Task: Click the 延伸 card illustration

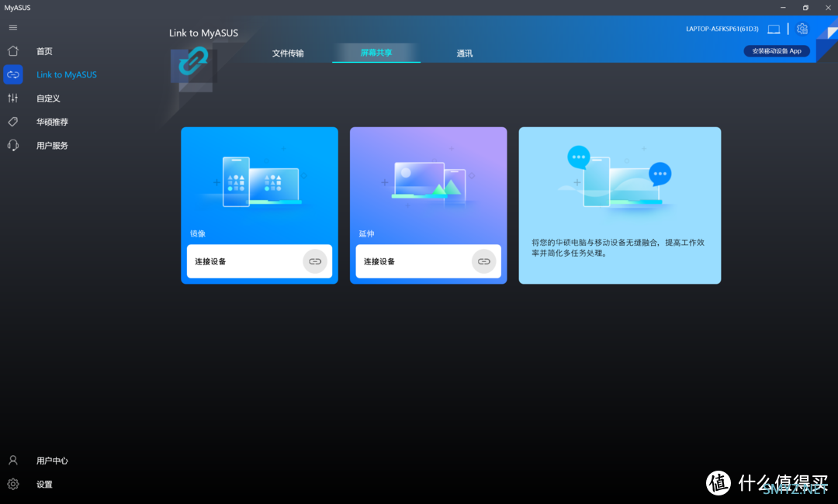Action: pyautogui.click(x=428, y=181)
